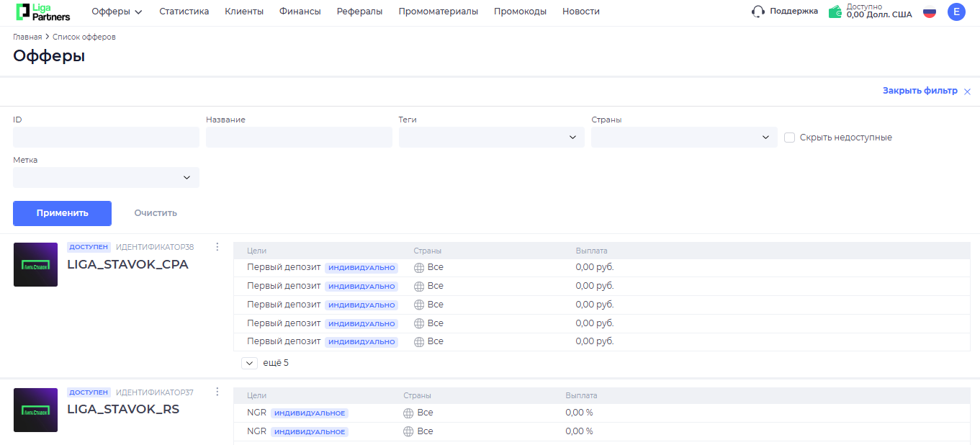Image resolution: width=980 pixels, height=445 pixels.
Task: Click the X icon beside Закрыть фильтр
Action: click(x=967, y=91)
